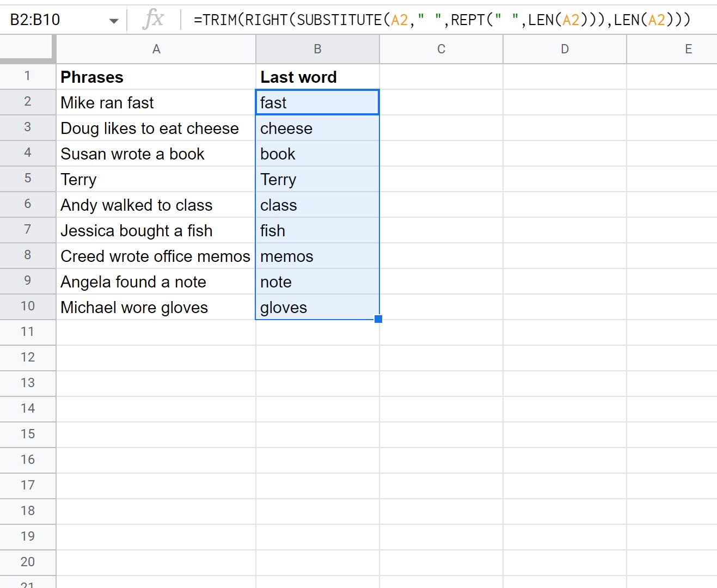Click the blue fill handle below 'gloves'

coord(378,319)
